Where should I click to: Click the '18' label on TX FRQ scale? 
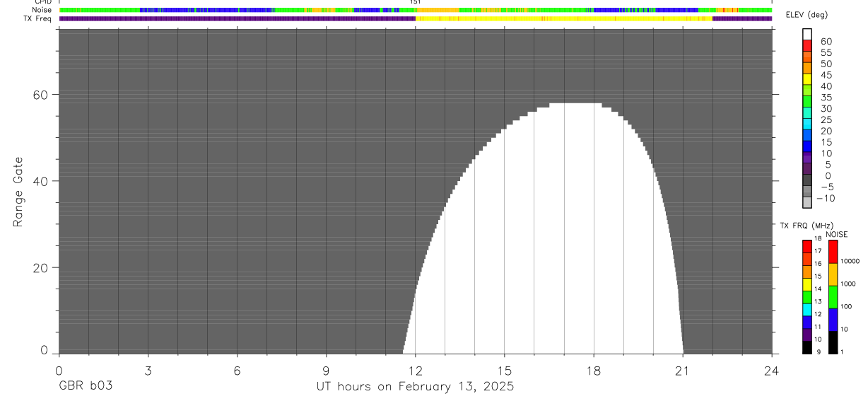[818, 238]
